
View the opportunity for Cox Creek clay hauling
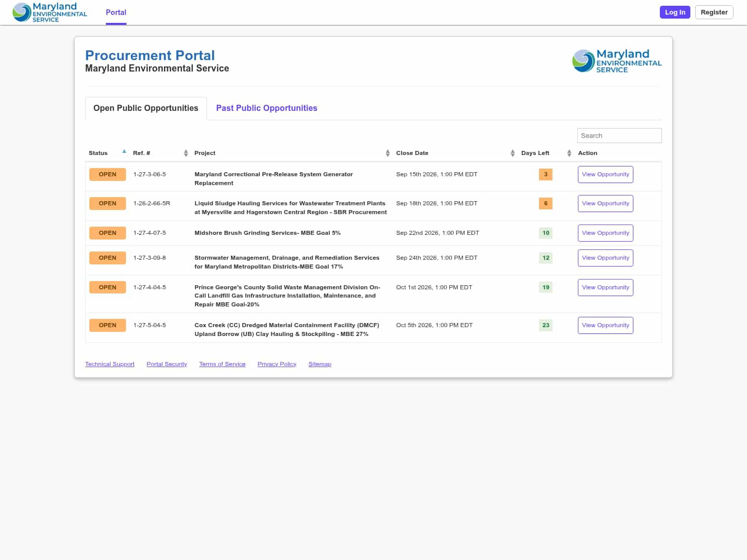pyautogui.click(x=605, y=326)
